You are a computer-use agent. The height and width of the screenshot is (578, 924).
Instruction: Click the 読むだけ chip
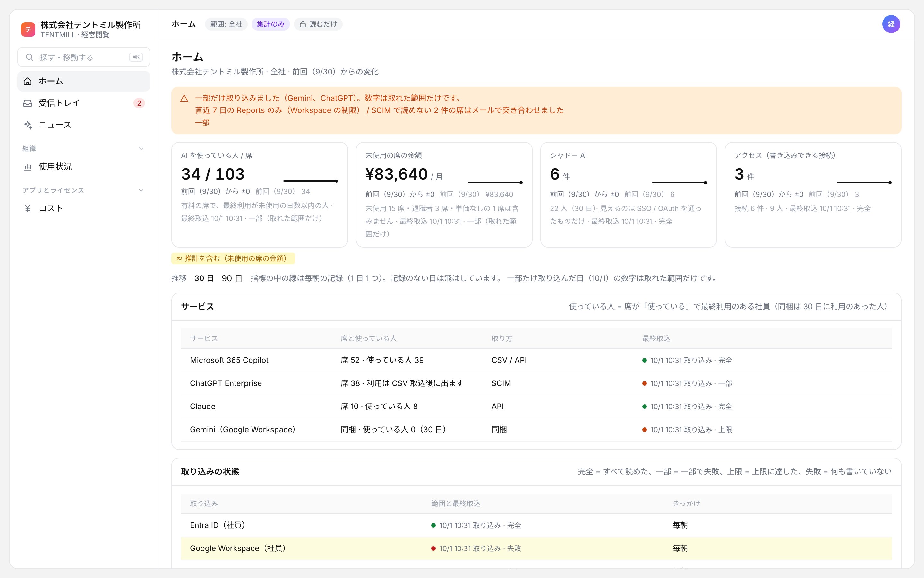318,24
